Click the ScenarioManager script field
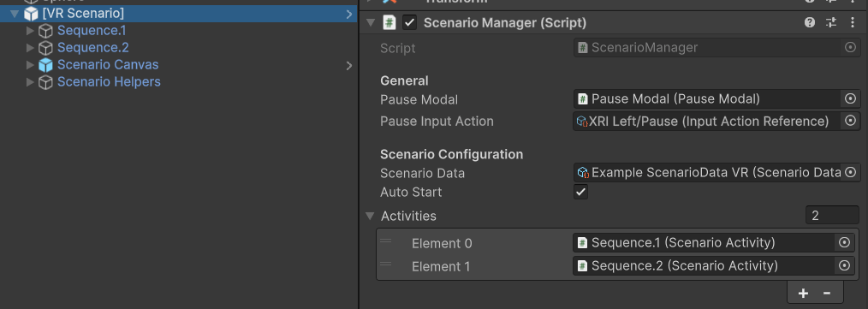The image size is (868, 309). [x=708, y=48]
